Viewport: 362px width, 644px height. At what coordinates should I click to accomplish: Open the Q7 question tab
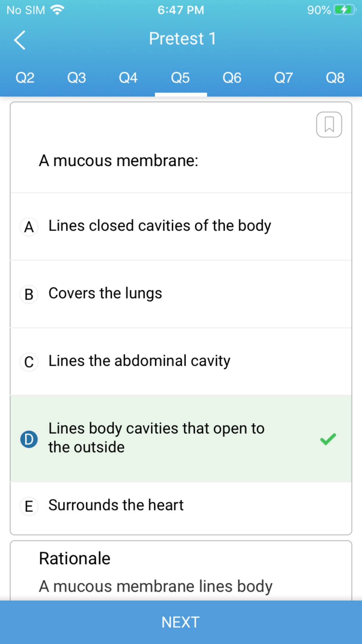click(x=283, y=78)
